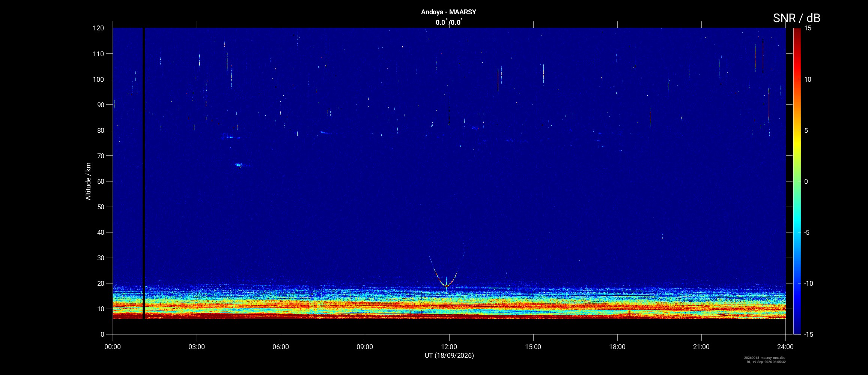The height and width of the screenshot is (375, 868).
Task: Click the black vertical data-gap bar after 01:00
Action: (x=143, y=173)
